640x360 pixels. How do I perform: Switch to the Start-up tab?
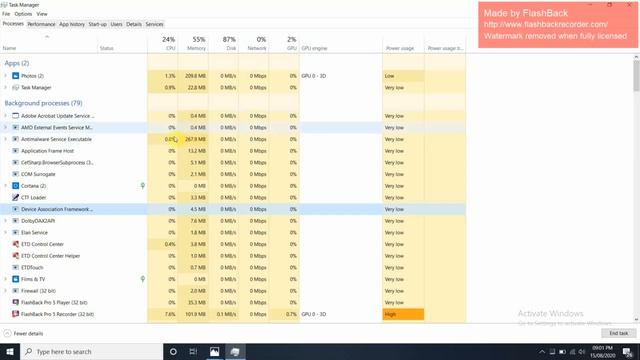98,24
